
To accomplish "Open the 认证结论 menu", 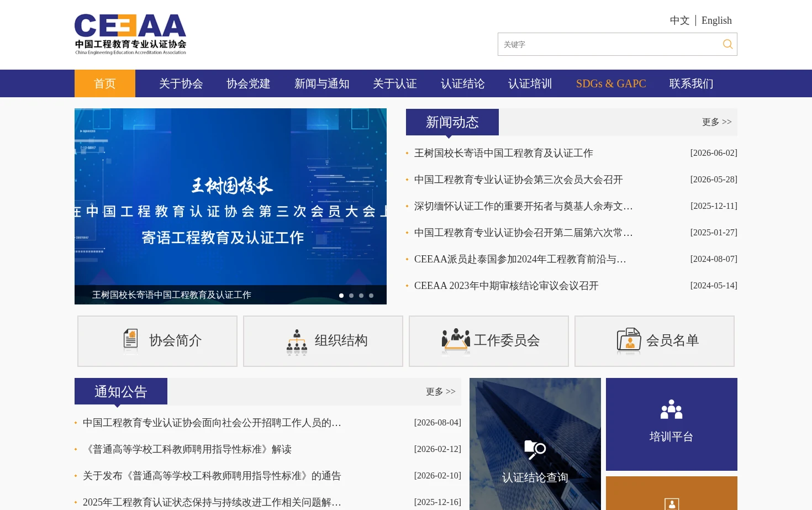I will (x=463, y=83).
